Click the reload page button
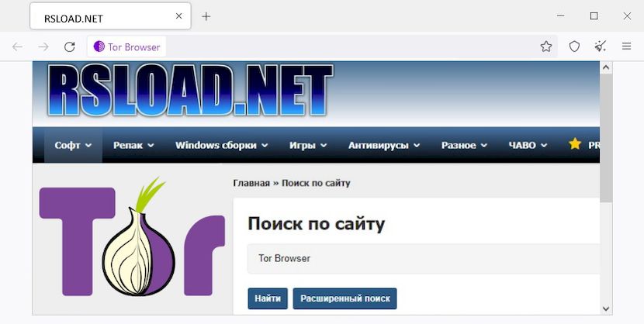This screenshot has width=644, height=324. (x=69, y=47)
